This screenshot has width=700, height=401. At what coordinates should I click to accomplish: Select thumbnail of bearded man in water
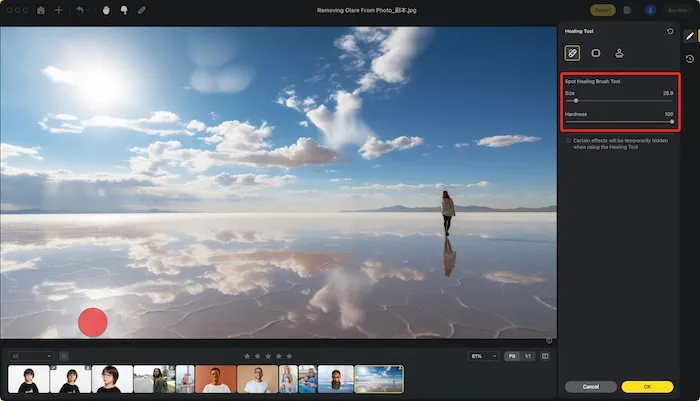(x=336, y=379)
